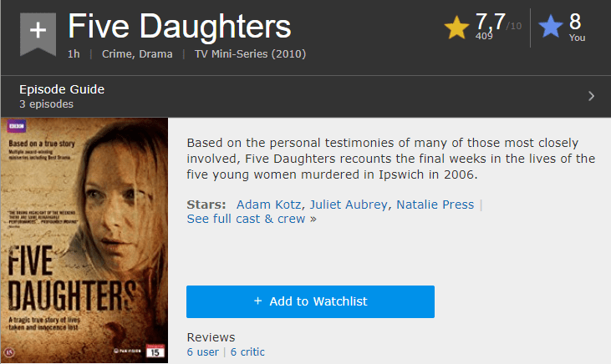The image size is (611, 364).
Task: Click the yellow IMDb rating star
Action: click(x=457, y=28)
